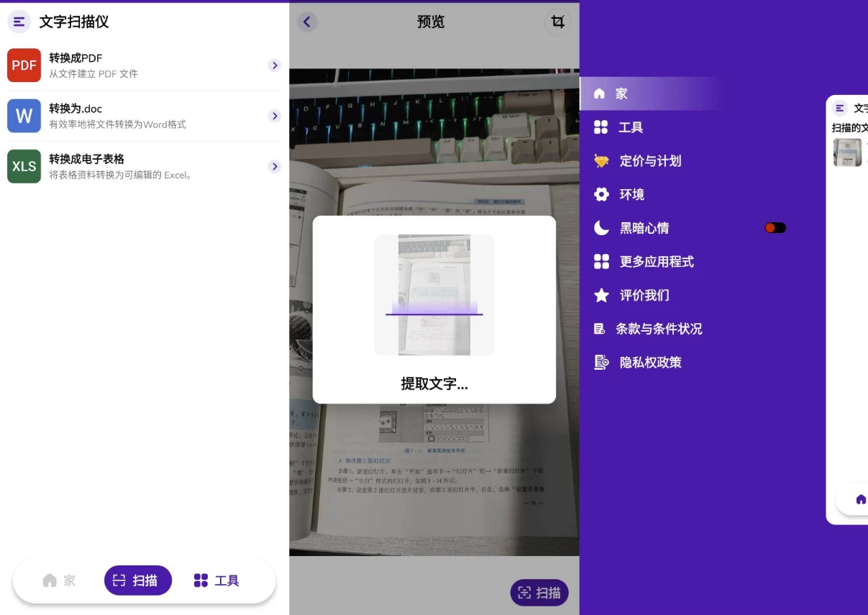
Task: Click the green XLS spreadsheet icon
Action: pos(24,166)
